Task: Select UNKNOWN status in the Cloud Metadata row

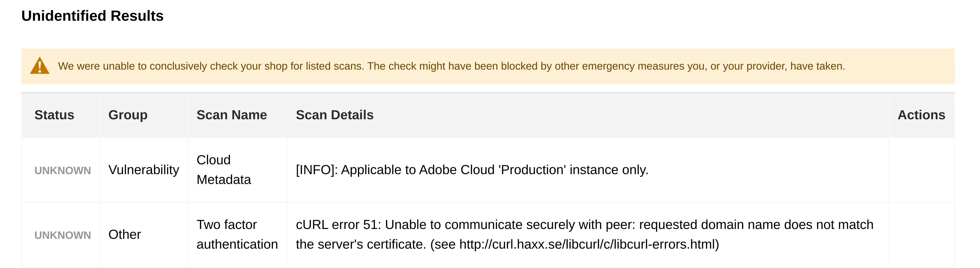Action: [x=63, y=170]
